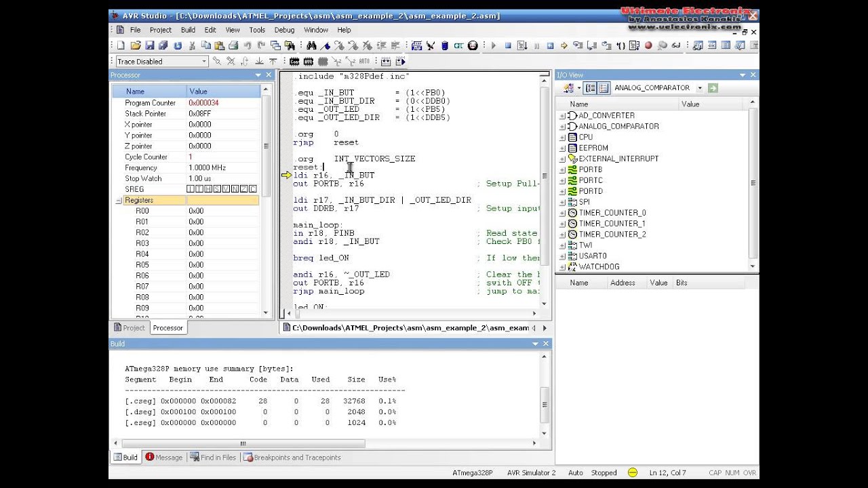Toggle the SREG T flag bit
This screenshot has height=488, width=868.
pyautogui.click(x=199, y=188)
